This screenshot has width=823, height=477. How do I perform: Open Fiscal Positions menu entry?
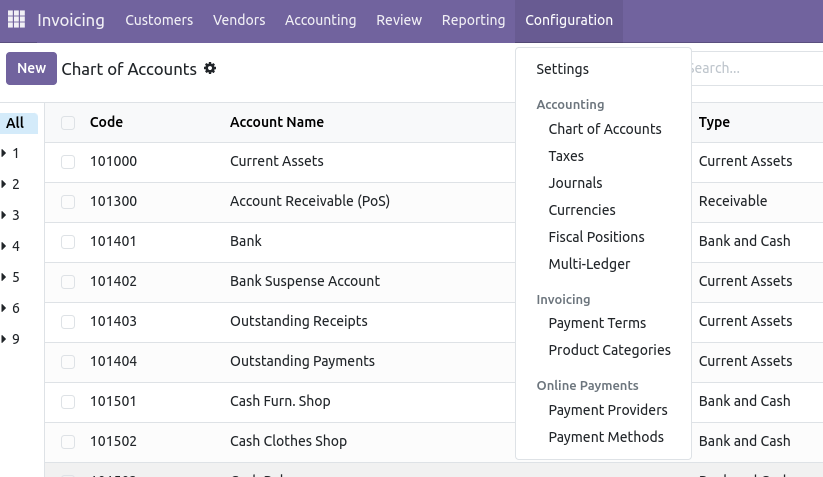tap(596, 237)
